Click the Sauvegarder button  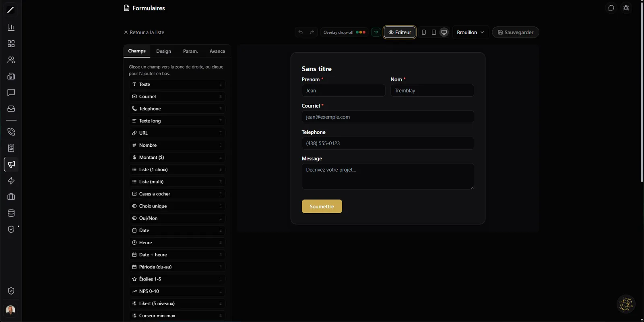pos(516,32)
